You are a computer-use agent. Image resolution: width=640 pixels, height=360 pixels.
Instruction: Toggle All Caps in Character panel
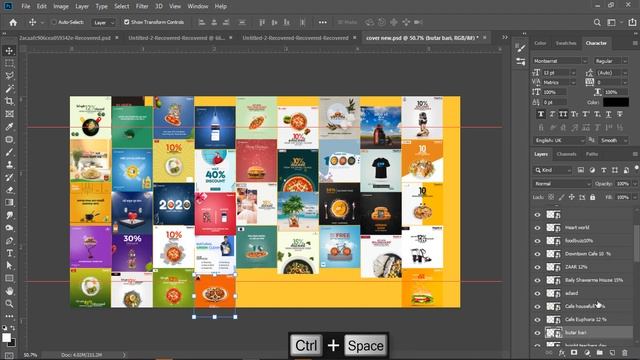point(563,114)
